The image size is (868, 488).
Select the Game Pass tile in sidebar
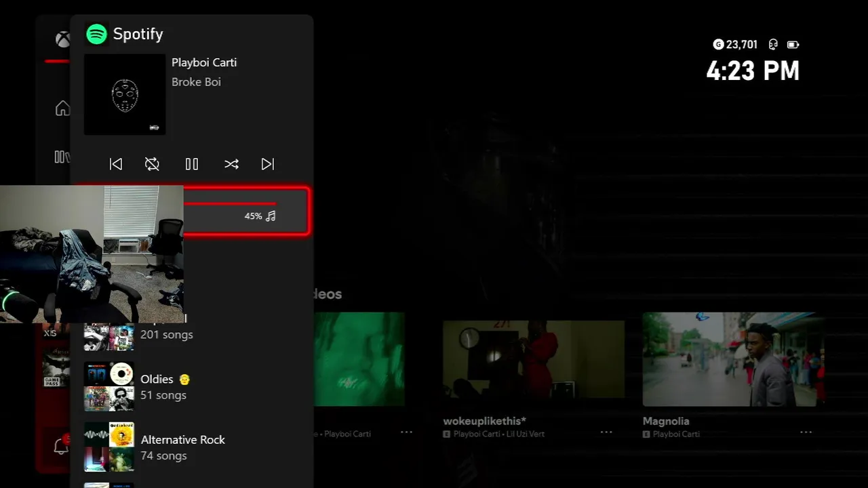(56, 368)
